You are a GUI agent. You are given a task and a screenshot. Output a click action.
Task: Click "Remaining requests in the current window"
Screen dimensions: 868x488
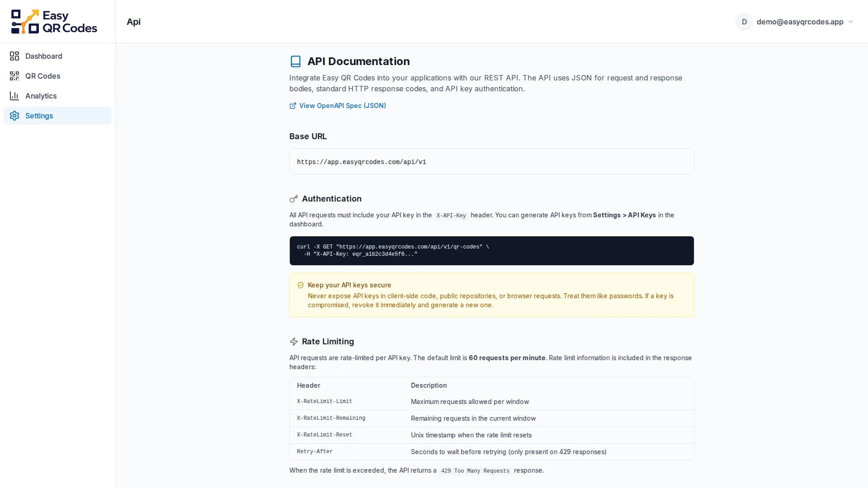coord(473,418)
